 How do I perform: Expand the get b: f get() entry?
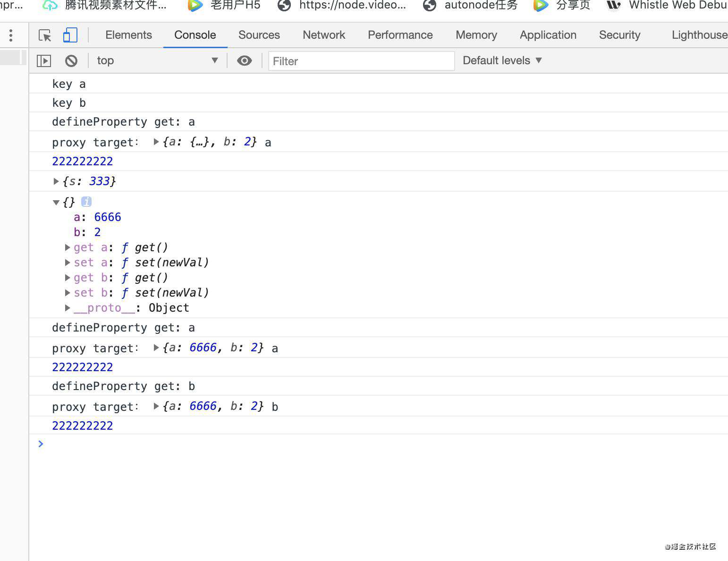point(68,278)
